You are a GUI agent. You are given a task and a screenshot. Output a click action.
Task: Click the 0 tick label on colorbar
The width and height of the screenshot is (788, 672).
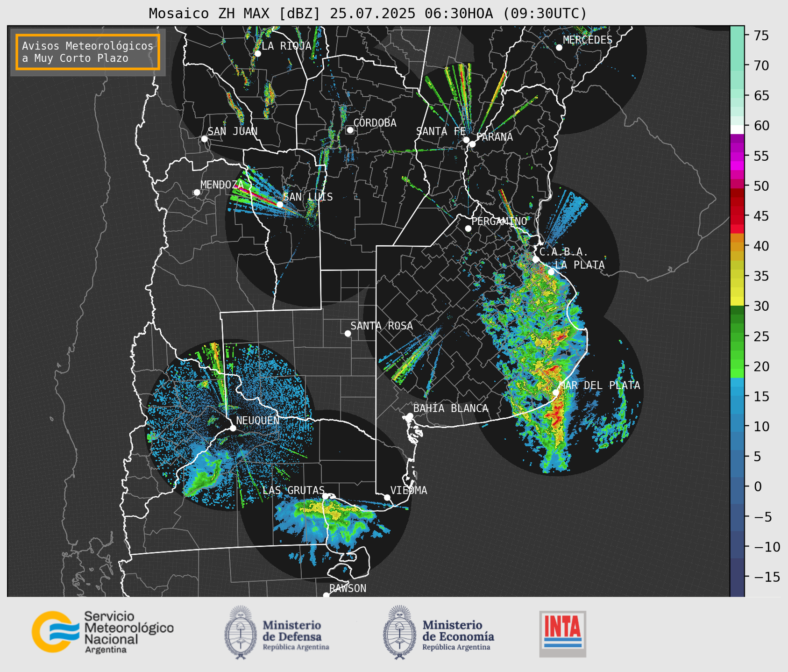(758, 487)
